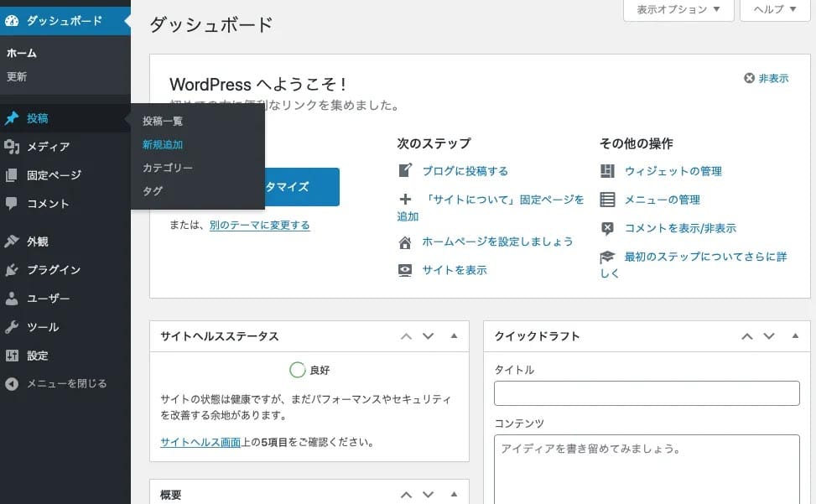Move クイックドラフト panel up with arrow
816x504 pixels.
[747, 336]
